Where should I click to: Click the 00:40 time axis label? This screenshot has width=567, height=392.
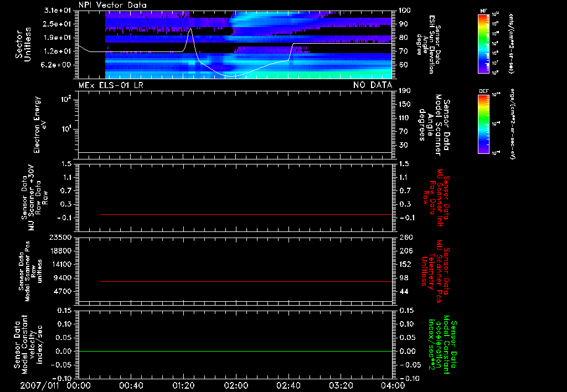(131, 385)
